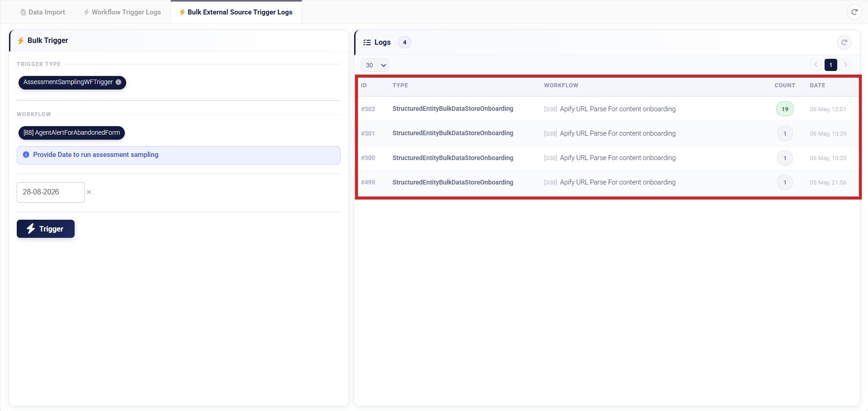Image resolution: width=868 pixels, height=411 pixels.
Task: Click the workflow name in row #499
Action: tap(617, 182)
